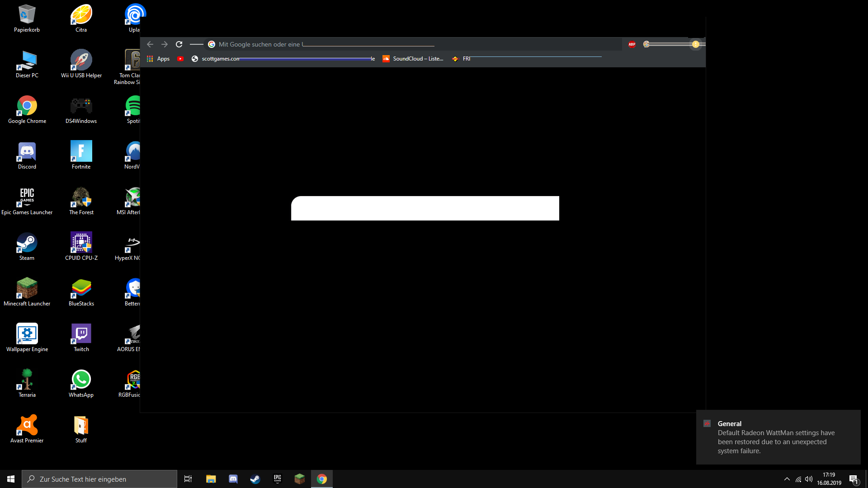Open Steam from the taskbar
Viewport: 868px width, 488px height.
(x=255, y=479)
